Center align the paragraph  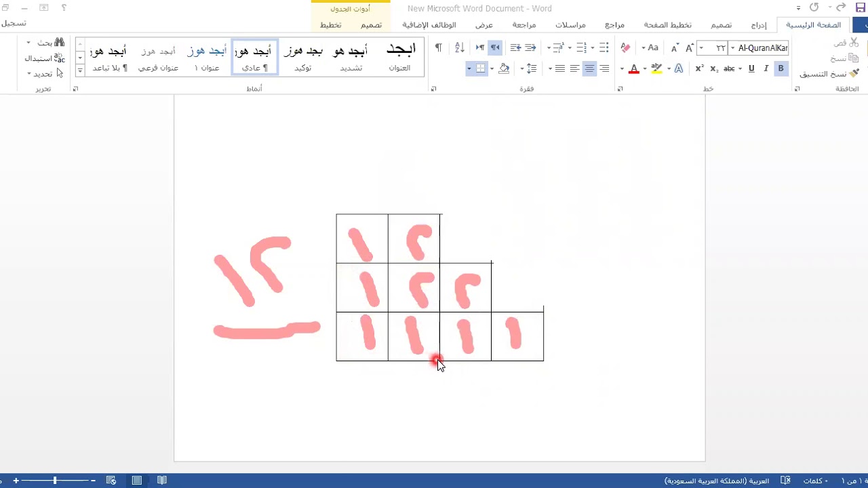(589, 68)
